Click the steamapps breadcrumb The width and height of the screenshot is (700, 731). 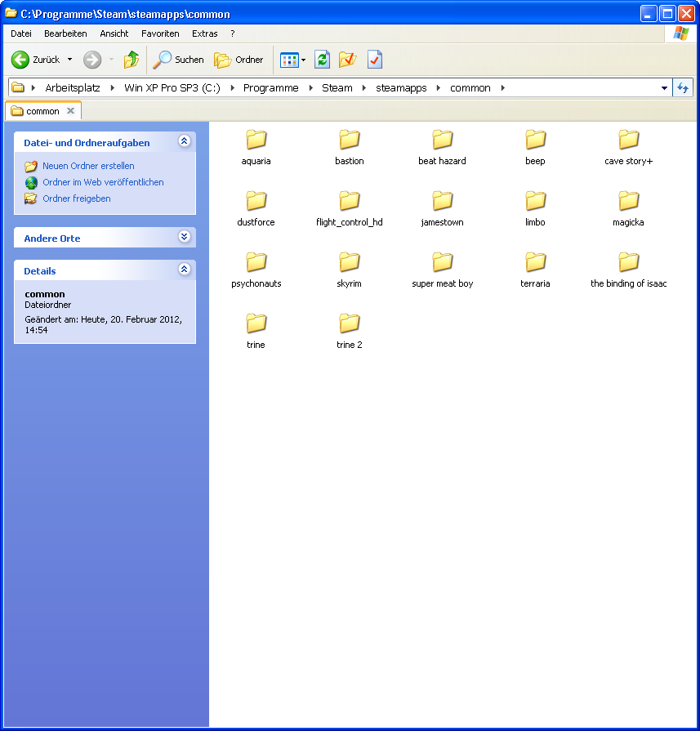401,87
